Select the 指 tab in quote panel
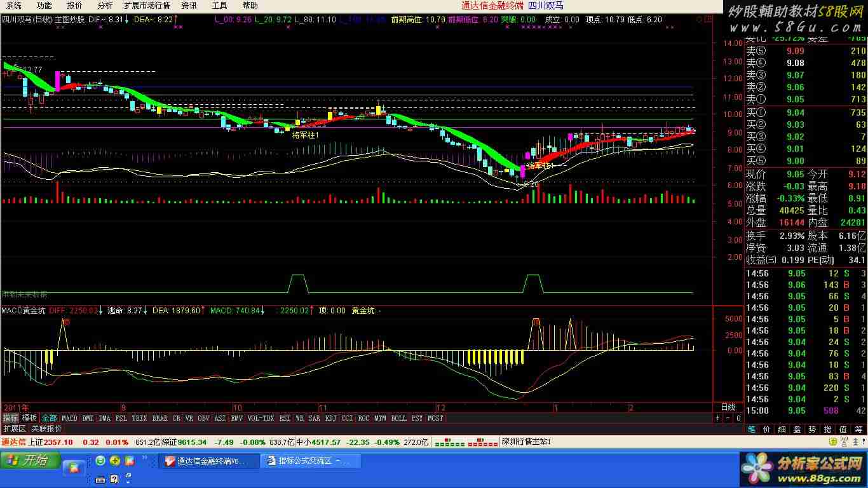868x488 pixels. point(827,430)
